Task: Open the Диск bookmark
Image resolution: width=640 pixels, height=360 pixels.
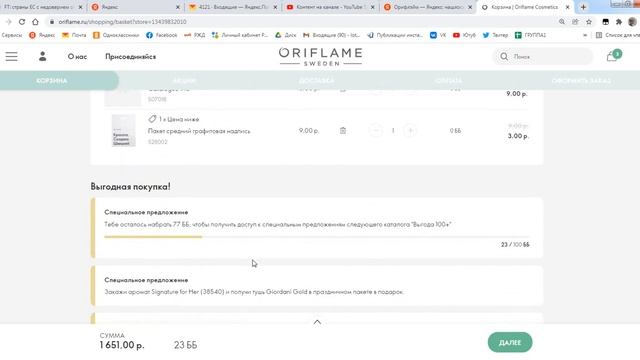Action: pos(285,35)
